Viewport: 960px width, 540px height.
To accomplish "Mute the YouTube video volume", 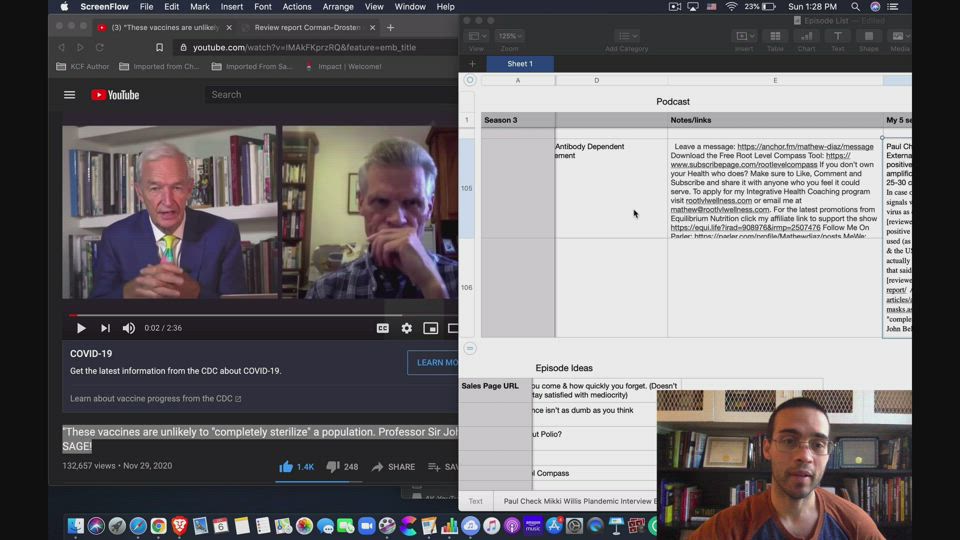I will pyautogui.click(x=129, y=328).
